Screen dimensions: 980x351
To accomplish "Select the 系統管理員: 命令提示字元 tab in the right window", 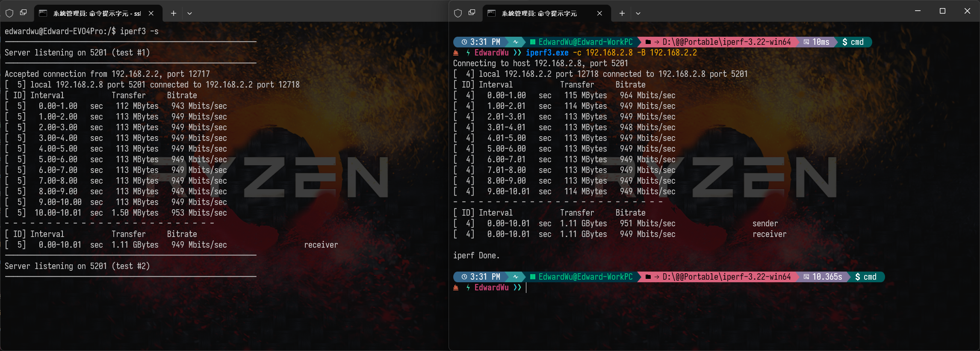I will pos(546,13).
